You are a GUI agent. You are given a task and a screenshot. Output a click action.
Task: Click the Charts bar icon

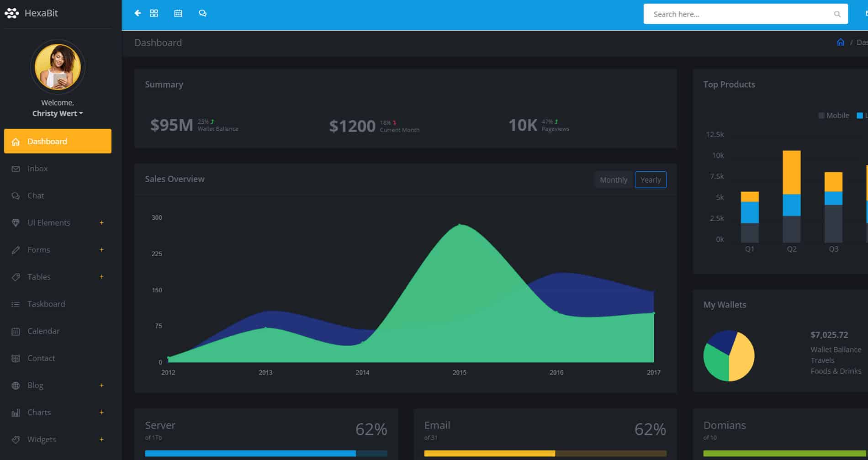16,412
